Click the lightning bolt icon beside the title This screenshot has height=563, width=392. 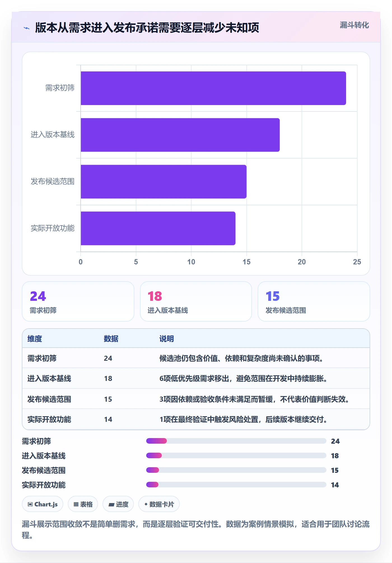coord(27,28)
